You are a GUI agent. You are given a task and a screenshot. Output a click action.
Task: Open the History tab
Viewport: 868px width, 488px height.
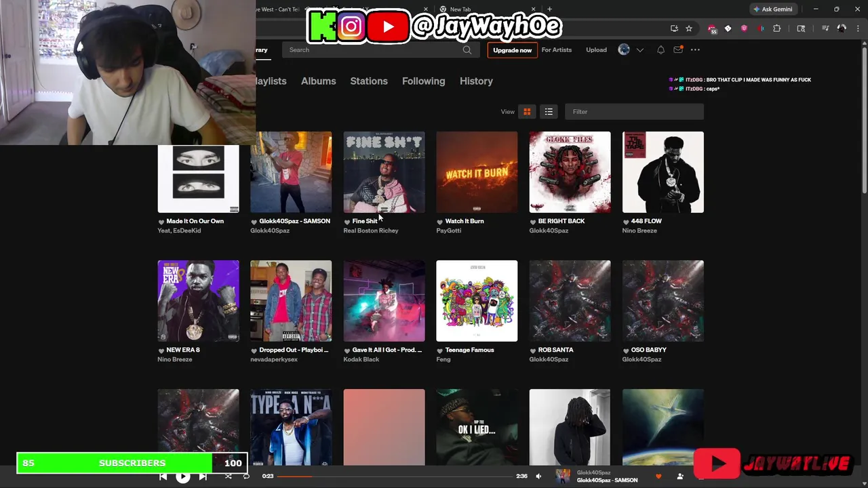point(476,81)
